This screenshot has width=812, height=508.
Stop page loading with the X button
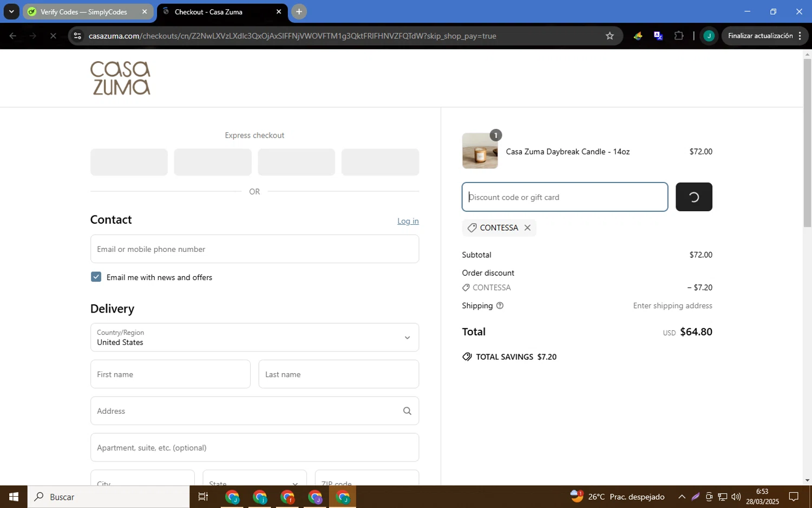pos(53,36)
